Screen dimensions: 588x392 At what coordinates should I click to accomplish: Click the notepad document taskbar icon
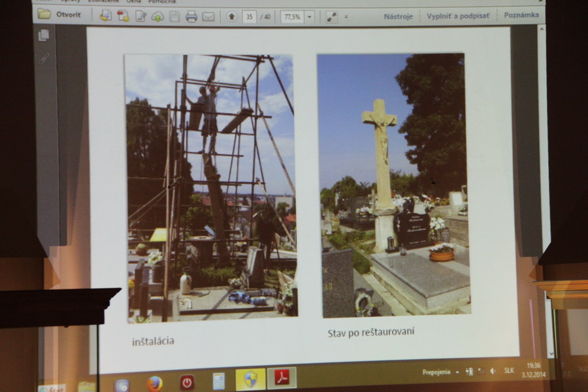218,381
